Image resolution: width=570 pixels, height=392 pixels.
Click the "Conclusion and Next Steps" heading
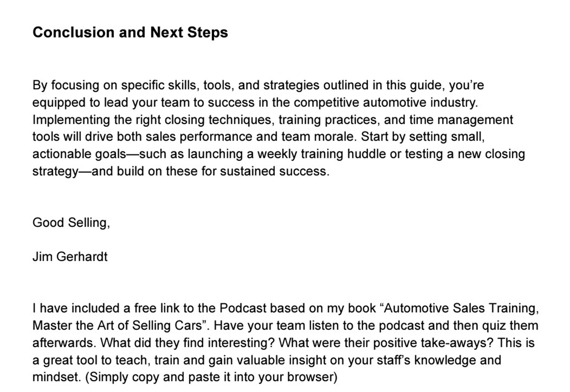coord(130,33)
